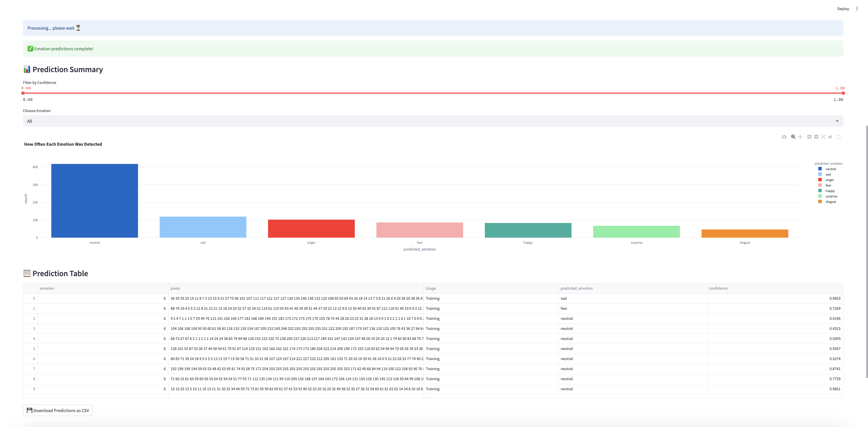Click the chart Zoom in icon
This screenshot has width=868, height=427.
tap(809, 137)
